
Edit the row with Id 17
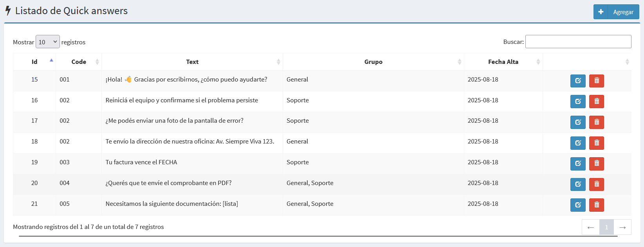pyautogui.click(x=578, y=122)
